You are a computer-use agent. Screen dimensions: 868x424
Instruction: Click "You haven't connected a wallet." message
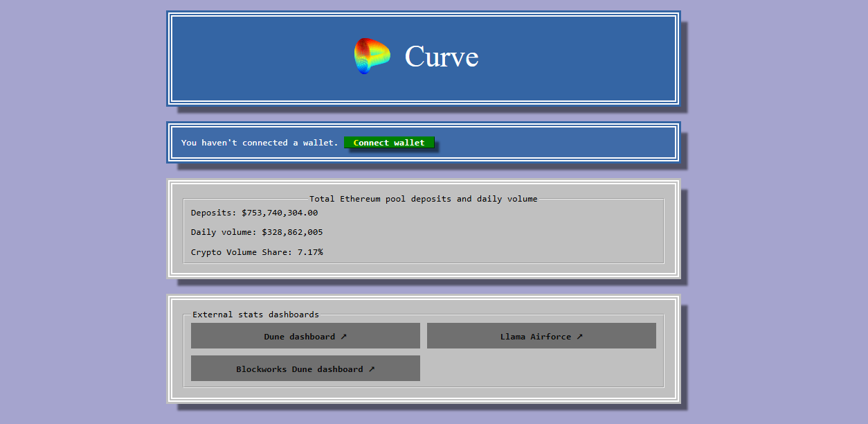[260, 143]
